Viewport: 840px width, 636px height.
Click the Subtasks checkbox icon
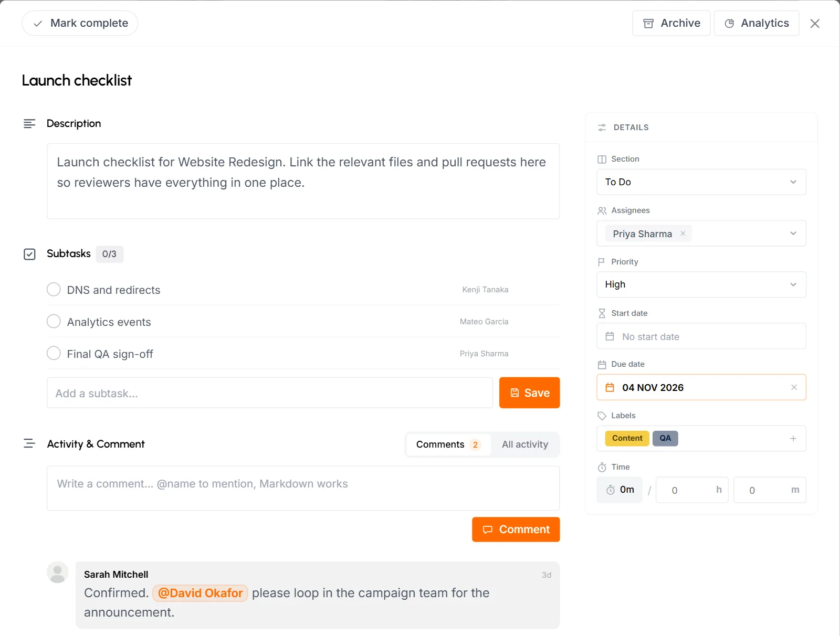point(29,254)
